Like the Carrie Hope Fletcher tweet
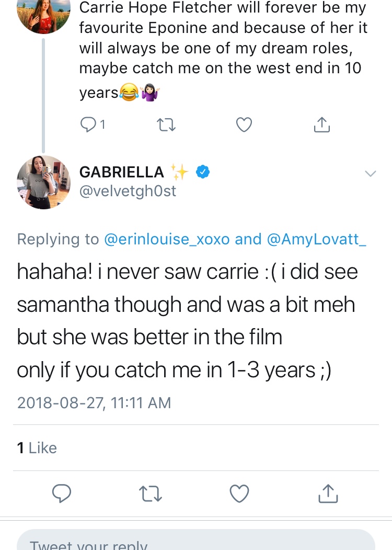This screenshot has height=550, width=392. pos(244,124)
